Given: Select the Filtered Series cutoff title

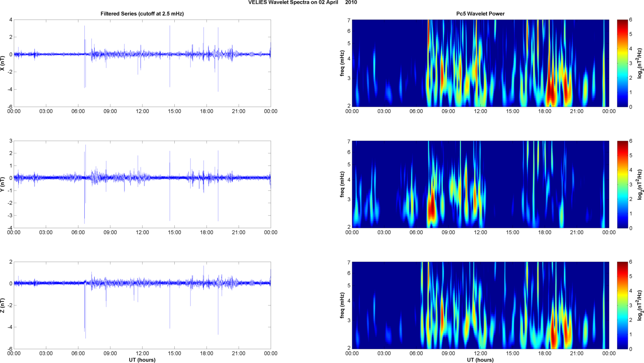Looking at the screenshot, I should click(142, 14).
